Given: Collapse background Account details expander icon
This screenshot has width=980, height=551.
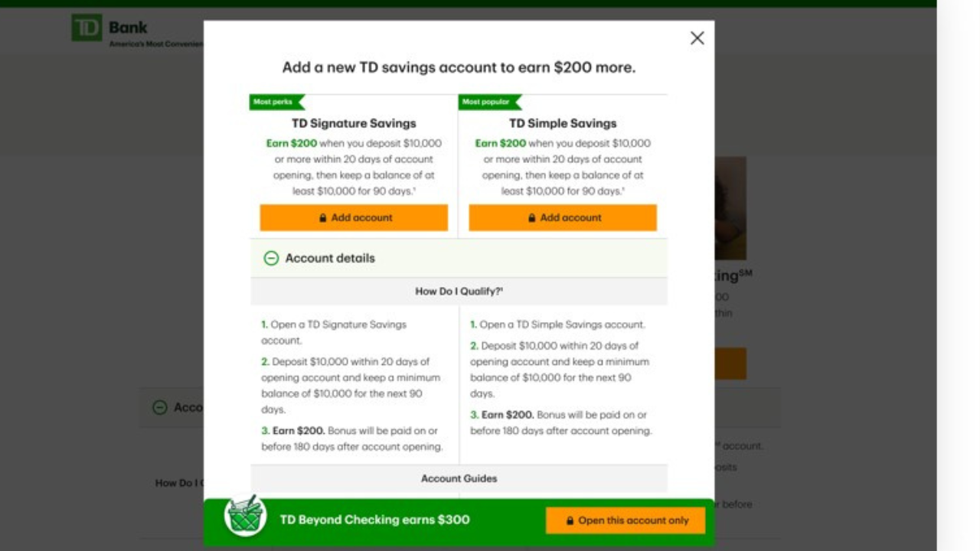Looking at the screenshot, I should pos(159,408).
